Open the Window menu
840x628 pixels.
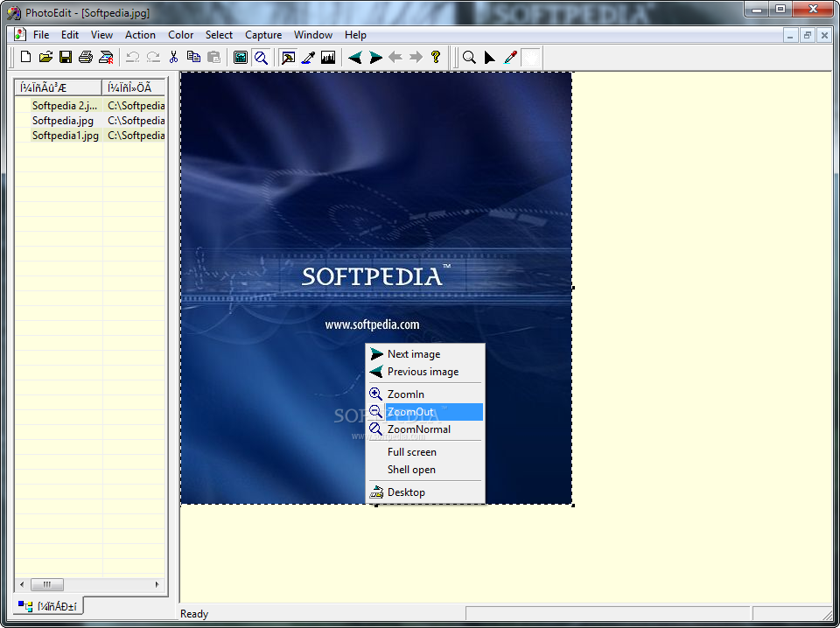[313, 35]
